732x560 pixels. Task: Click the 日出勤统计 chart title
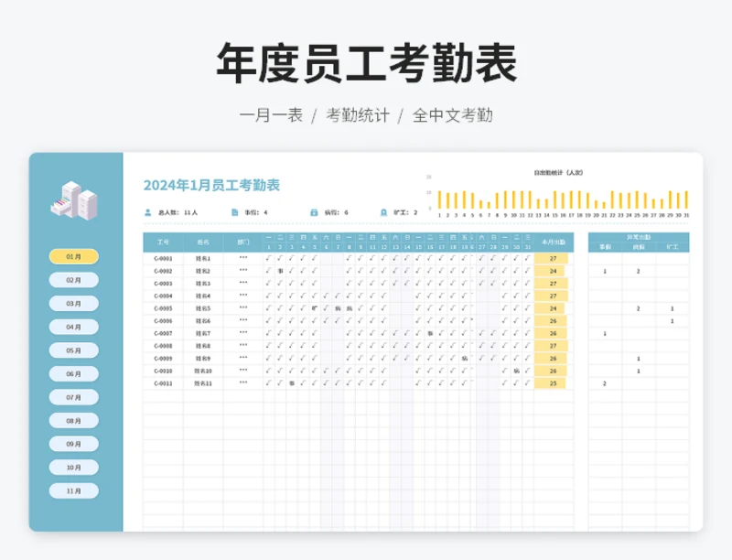(x=558, y=172)
